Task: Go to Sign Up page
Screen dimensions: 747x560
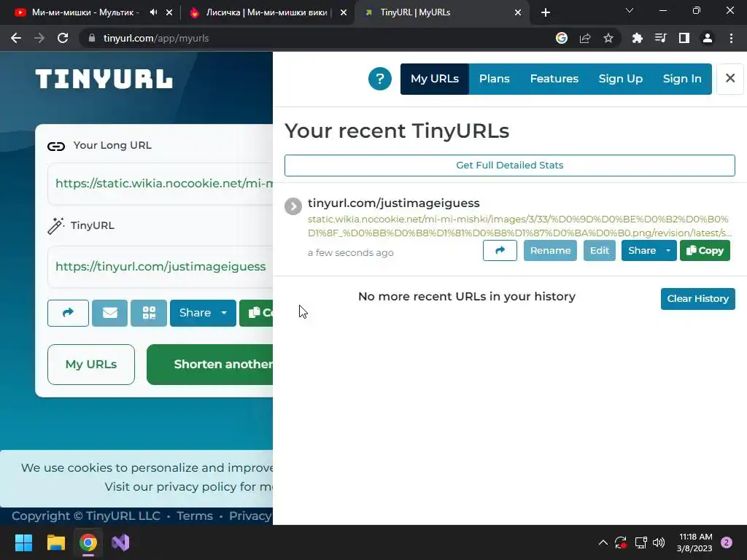Action: pos(620,79)
